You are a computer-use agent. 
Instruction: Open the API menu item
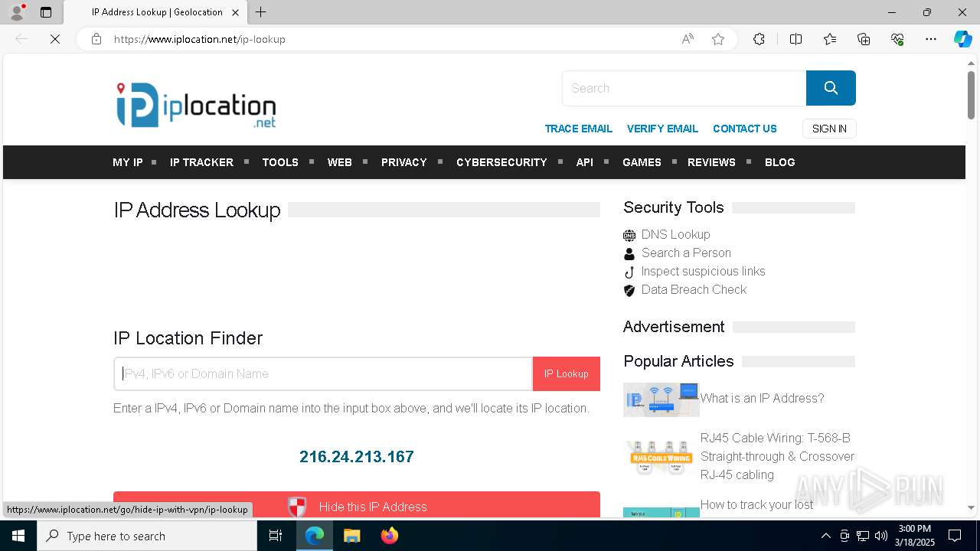(x=584, y=162)
